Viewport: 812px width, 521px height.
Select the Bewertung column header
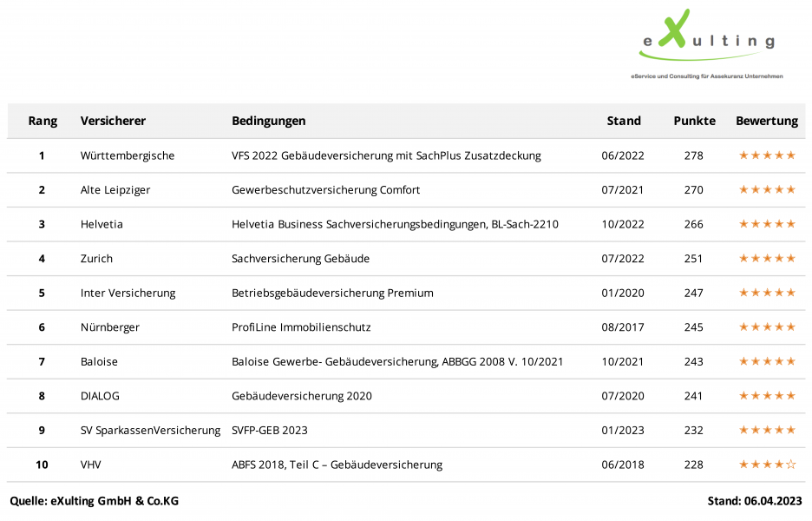coord(766,121)
